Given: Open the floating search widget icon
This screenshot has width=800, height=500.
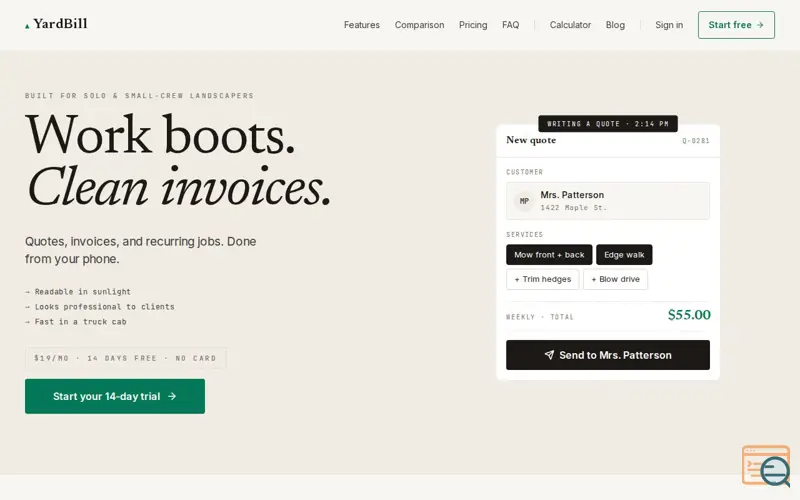Looking at the screenshot, I should pos(766,466).
